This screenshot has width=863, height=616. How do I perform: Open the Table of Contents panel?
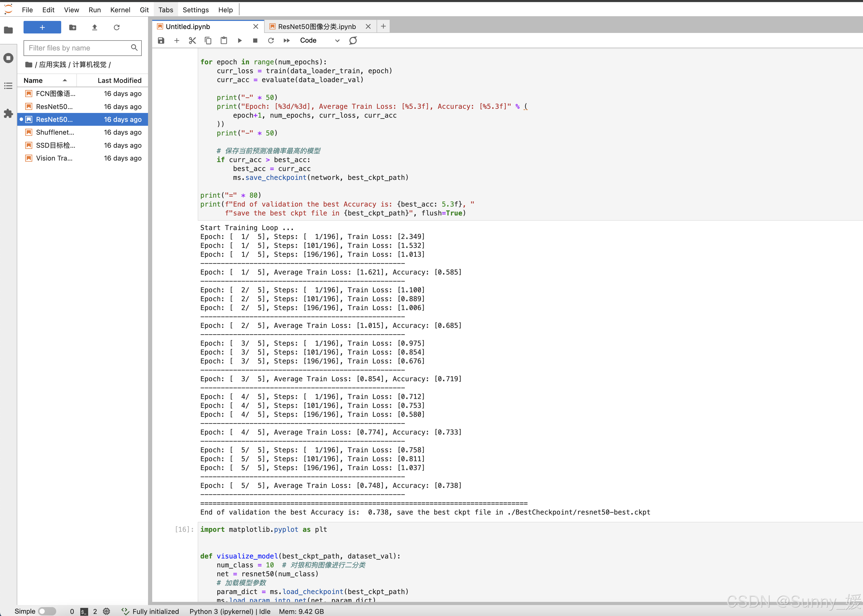tap(8, 86)
